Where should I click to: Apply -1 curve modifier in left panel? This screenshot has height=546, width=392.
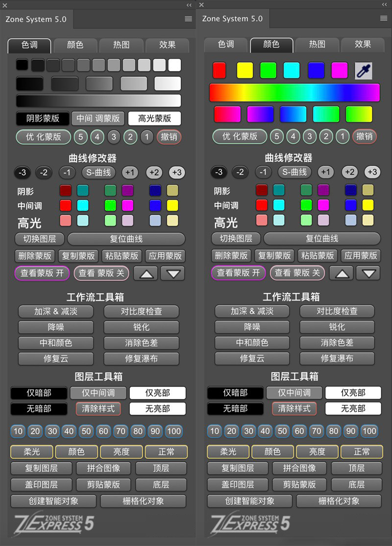pos(67,173)
